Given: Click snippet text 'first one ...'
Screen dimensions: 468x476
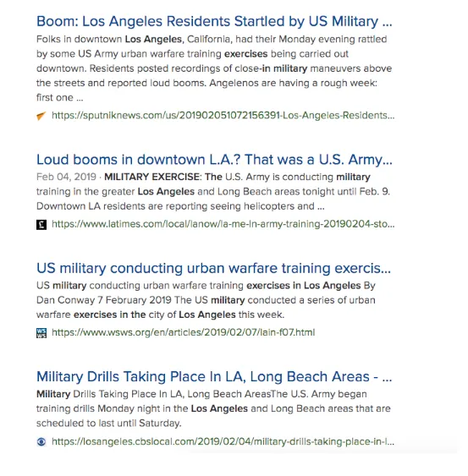Looking at the screenshot, I should (59, 97).
